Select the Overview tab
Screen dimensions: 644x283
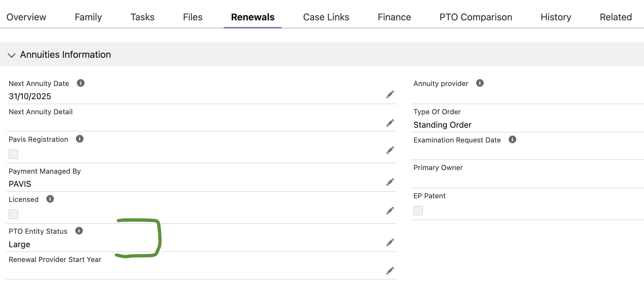coord(26,17)
